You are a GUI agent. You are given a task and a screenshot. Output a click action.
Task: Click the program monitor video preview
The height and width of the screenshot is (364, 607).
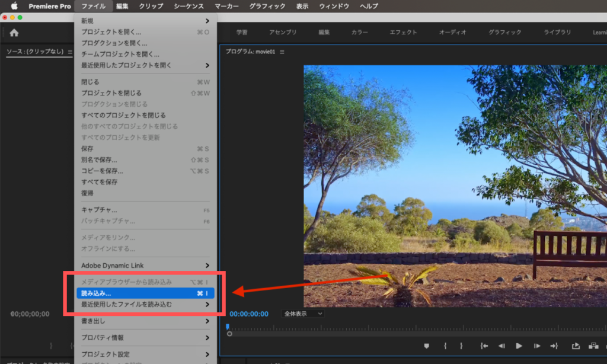(455, 186)
